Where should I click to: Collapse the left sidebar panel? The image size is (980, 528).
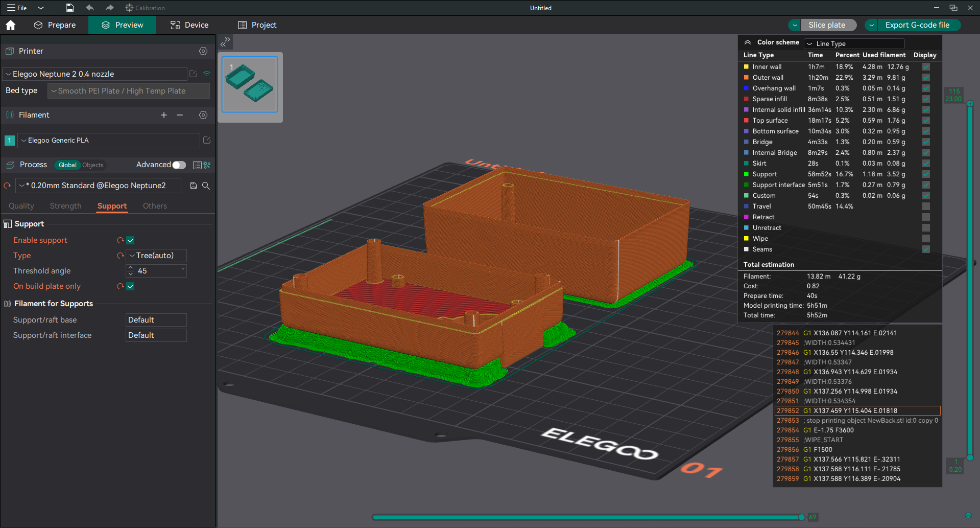225,42
